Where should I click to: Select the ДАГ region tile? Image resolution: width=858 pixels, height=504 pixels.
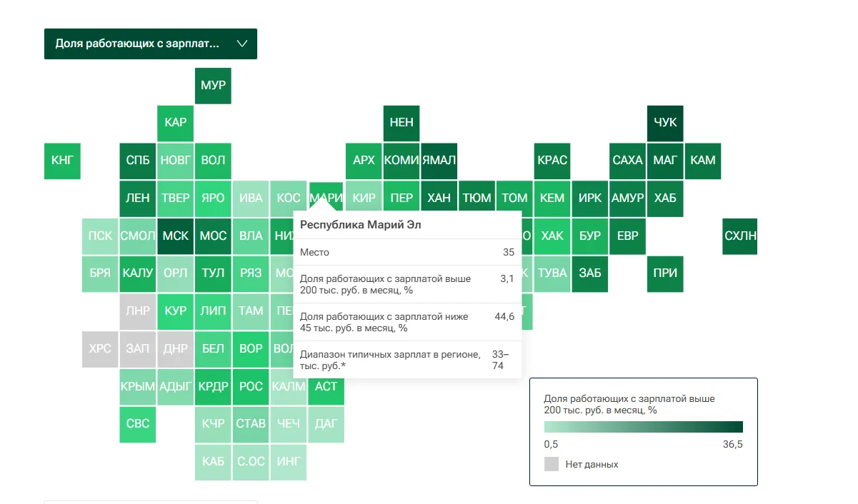pos(326,424)
